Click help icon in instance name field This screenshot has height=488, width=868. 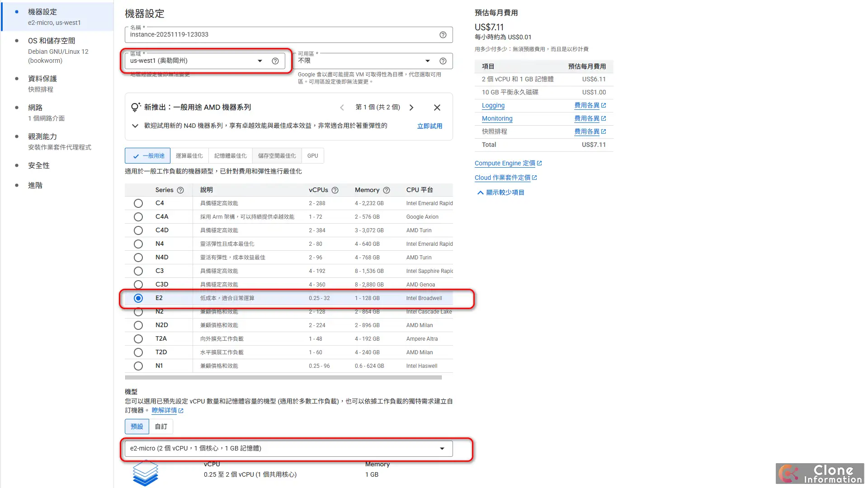[443, 35]
